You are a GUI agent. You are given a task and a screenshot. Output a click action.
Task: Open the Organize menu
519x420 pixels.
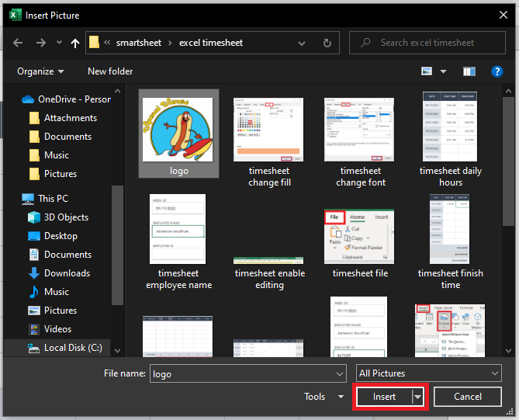pyautogui.click(x=40, y=71)
